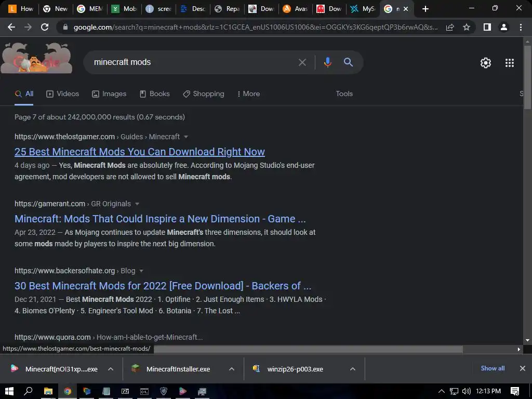The height and width of the screenshot is (399, 532).
Task: Bookmark this page with the star icon
Action: (467, 27)
